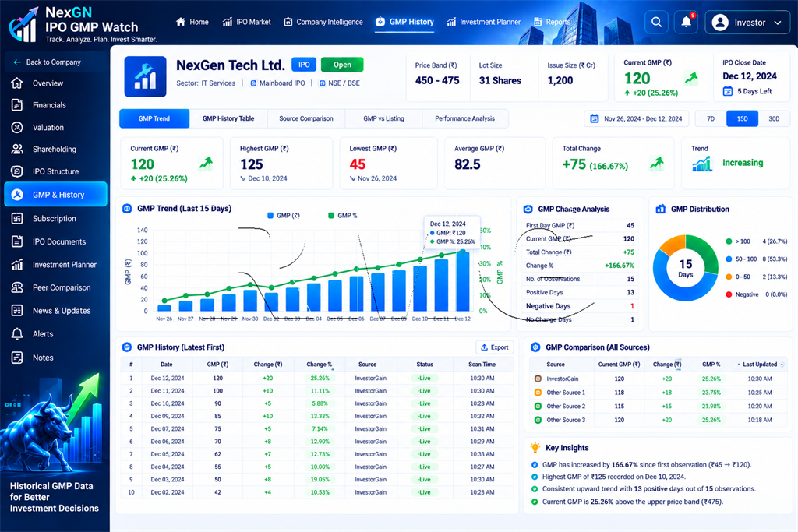
Task: Switch to GMP vs Listing tab
Action: 383,118
